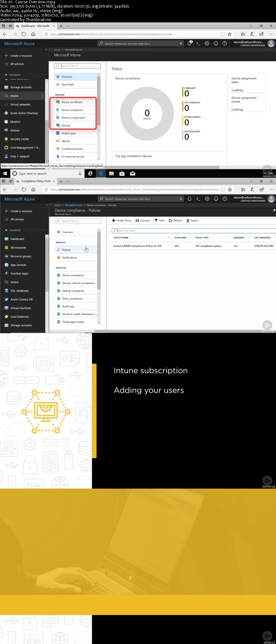Open Mobile apps in Intune menu

(x=68, y=133)
